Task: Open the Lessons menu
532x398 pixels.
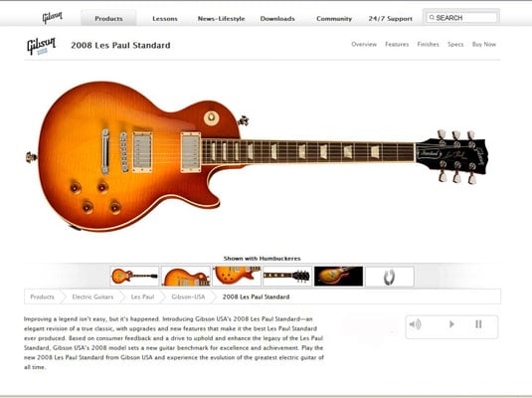Action: [x=165, y=19]
